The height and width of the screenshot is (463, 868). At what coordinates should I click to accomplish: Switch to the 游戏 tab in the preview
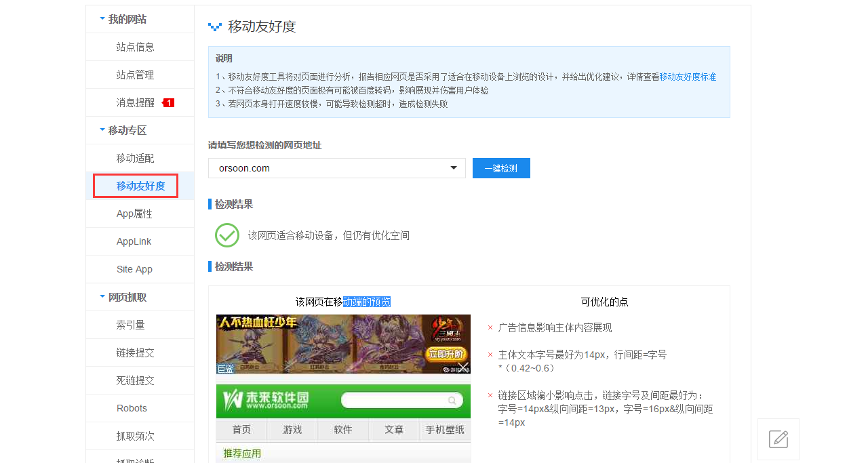click(x=292, y=430)
